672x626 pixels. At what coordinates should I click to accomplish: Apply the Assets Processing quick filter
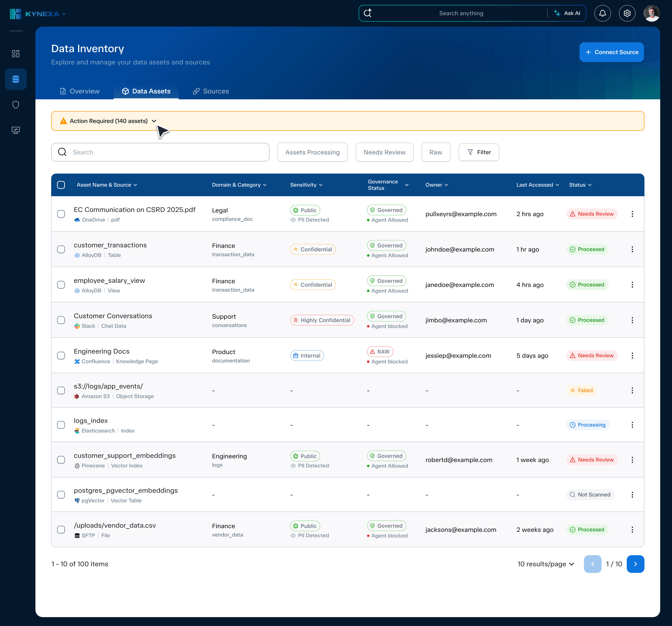coord(312,152)
